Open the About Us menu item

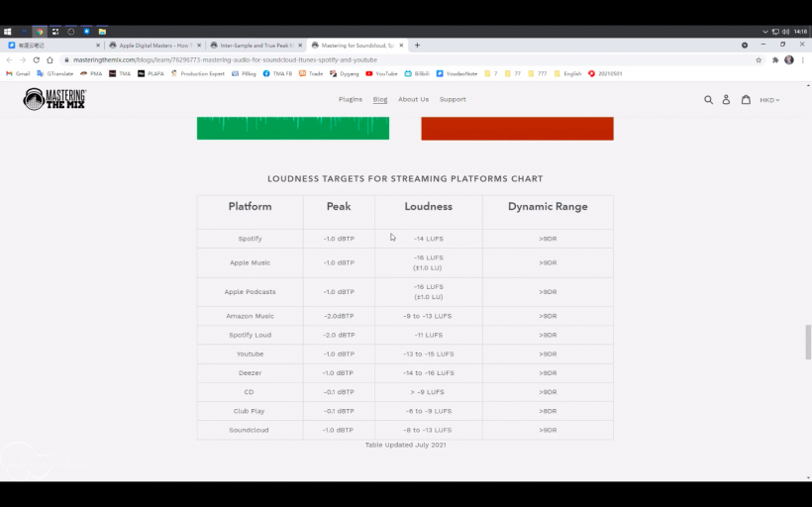[x=413, y=99]
